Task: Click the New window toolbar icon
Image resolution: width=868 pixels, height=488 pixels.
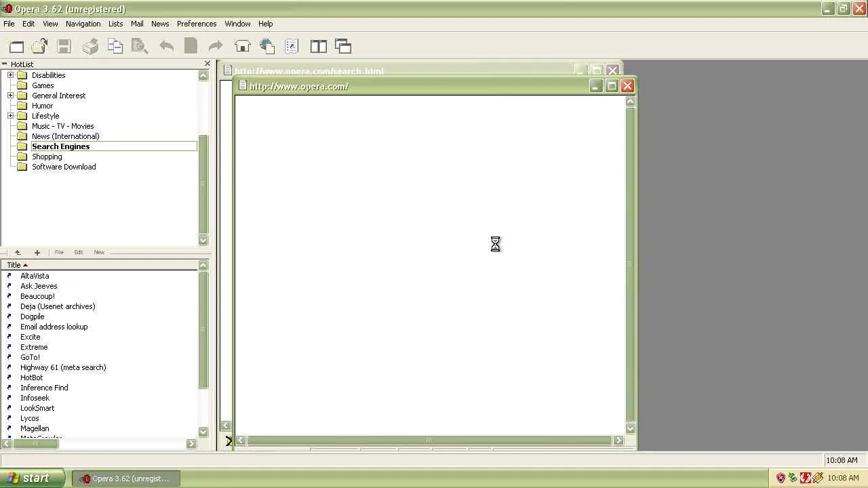Action: (x=16, y=46)
